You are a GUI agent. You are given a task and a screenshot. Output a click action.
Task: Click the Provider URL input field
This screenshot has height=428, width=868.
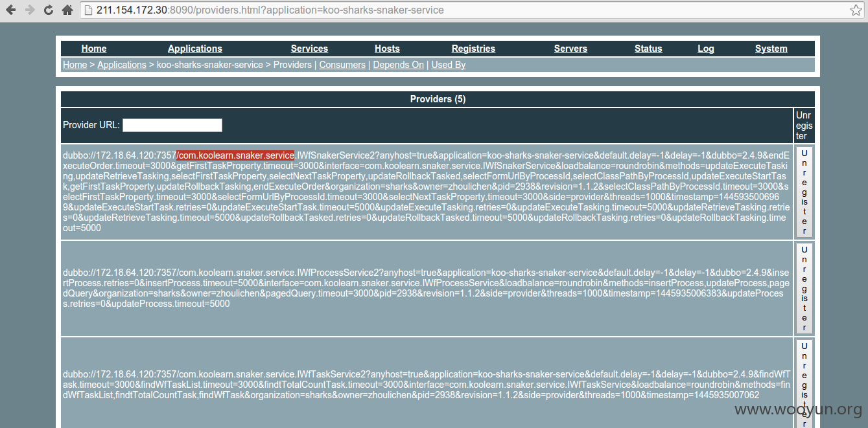point(172,125)
